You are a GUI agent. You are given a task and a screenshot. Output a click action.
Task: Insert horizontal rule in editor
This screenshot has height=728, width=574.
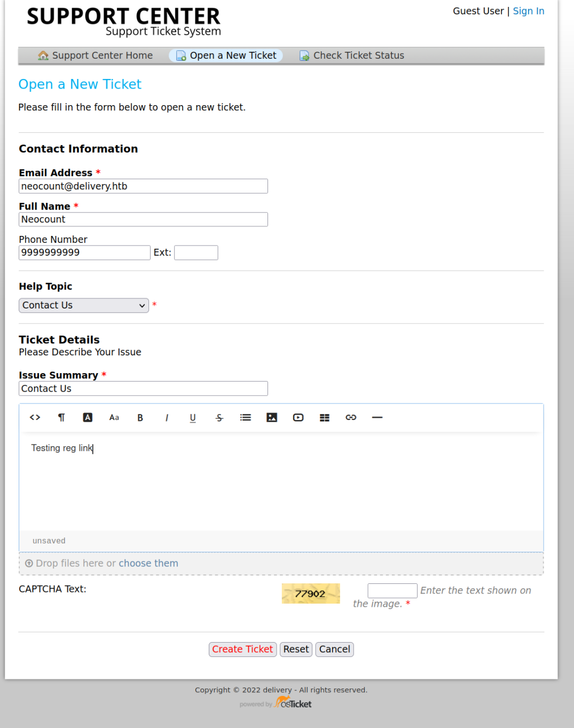377,417
